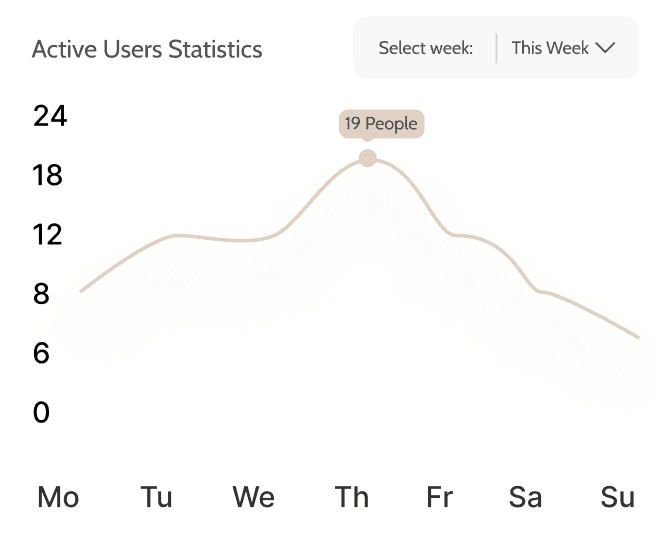Select the Th day label
The height and width of the screenshot is (543, 657).
[x=352, y=497]
